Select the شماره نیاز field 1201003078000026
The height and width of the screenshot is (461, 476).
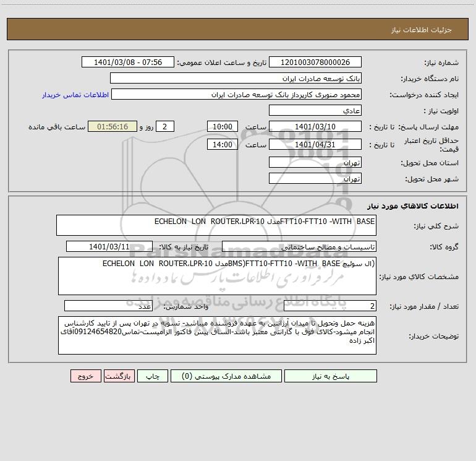pos(315,62)
